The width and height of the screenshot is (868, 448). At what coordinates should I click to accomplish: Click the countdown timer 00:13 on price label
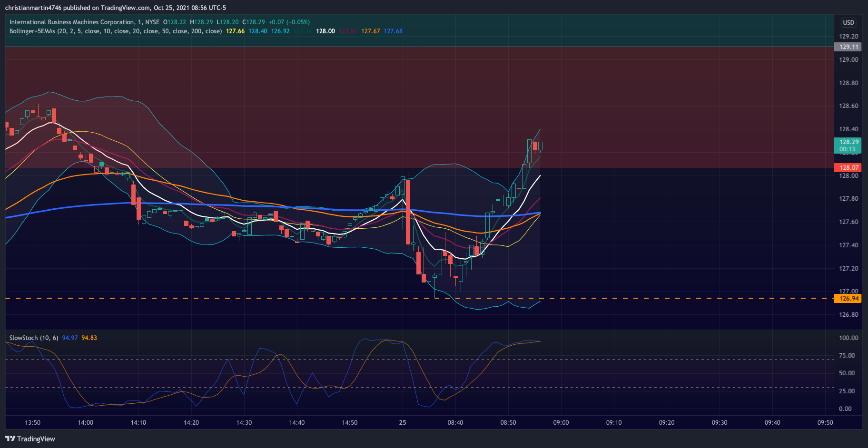[847, 149]
